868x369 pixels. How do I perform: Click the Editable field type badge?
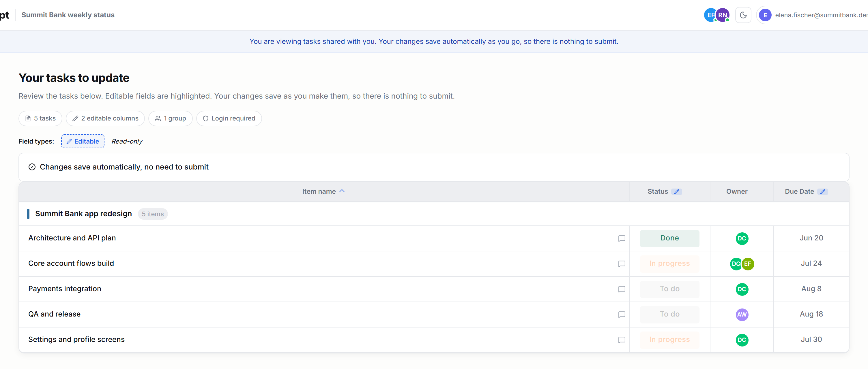(83, 142)
